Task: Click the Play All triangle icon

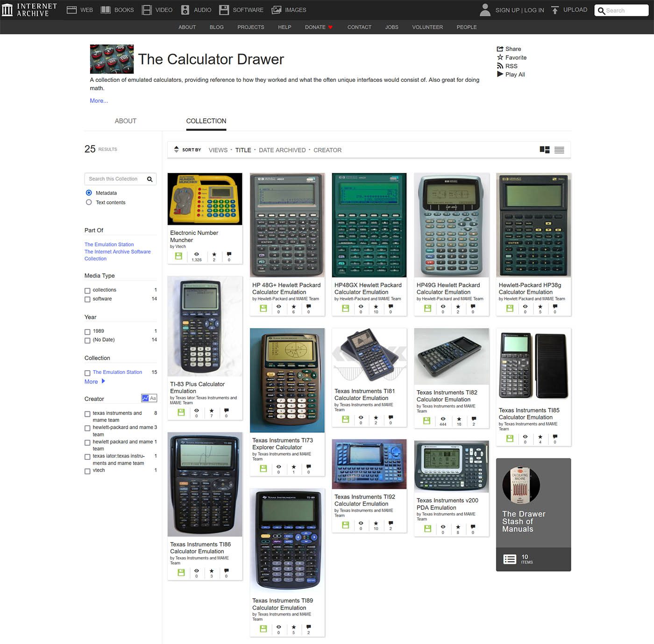Action: pyautogui.click(x=500, y=74)
